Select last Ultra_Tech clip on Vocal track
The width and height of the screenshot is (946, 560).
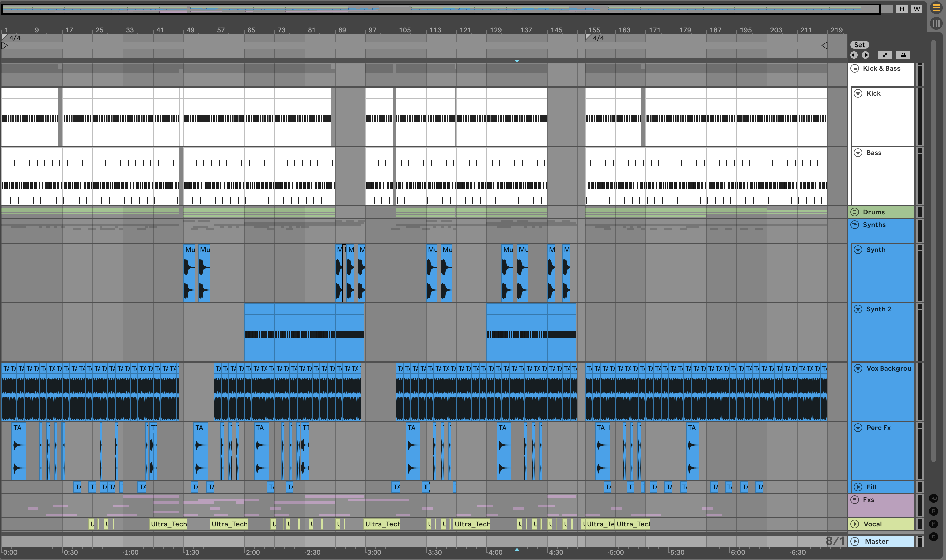633,524
